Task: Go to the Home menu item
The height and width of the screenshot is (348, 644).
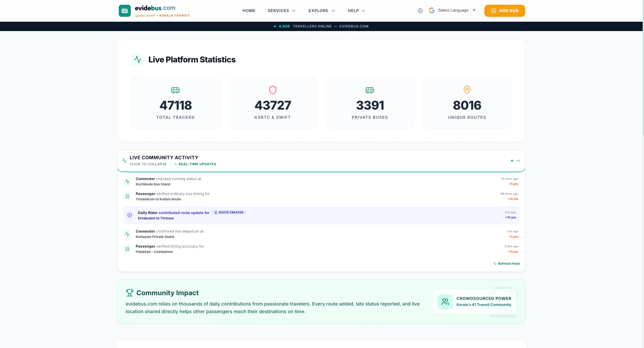Action: pos(249,11)
